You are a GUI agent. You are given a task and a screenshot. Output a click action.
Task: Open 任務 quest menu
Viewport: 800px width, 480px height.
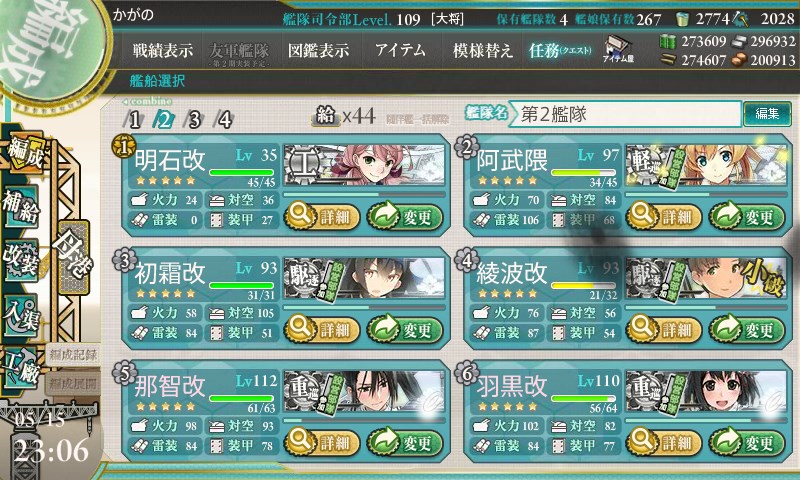[x=560, y=50]
